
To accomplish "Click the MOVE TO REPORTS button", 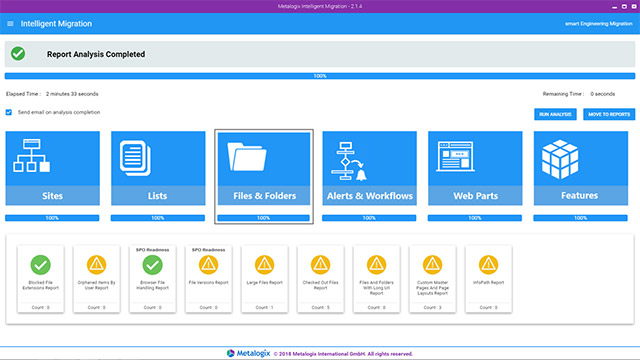I will pyautogui.click(x=609, y=114).
